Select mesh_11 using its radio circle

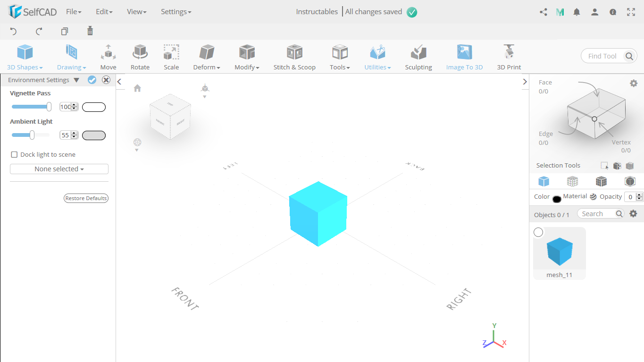[x=538, y=232]
